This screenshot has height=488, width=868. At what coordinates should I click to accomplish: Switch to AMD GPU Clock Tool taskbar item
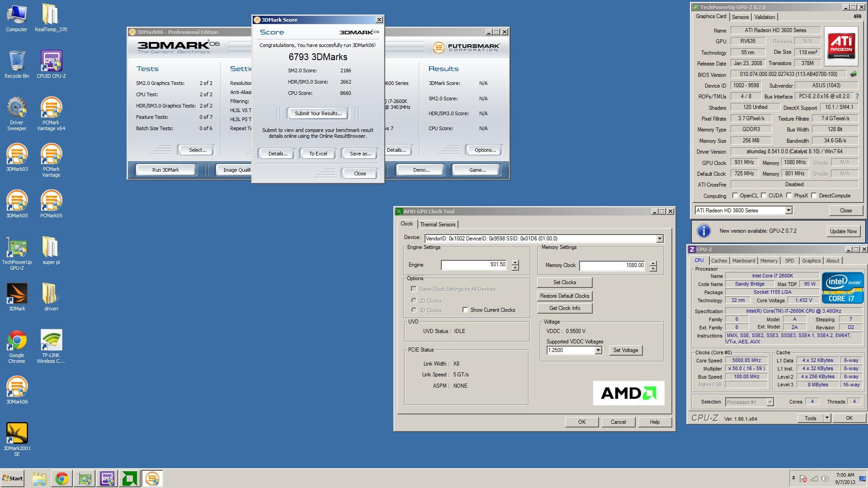130,479
